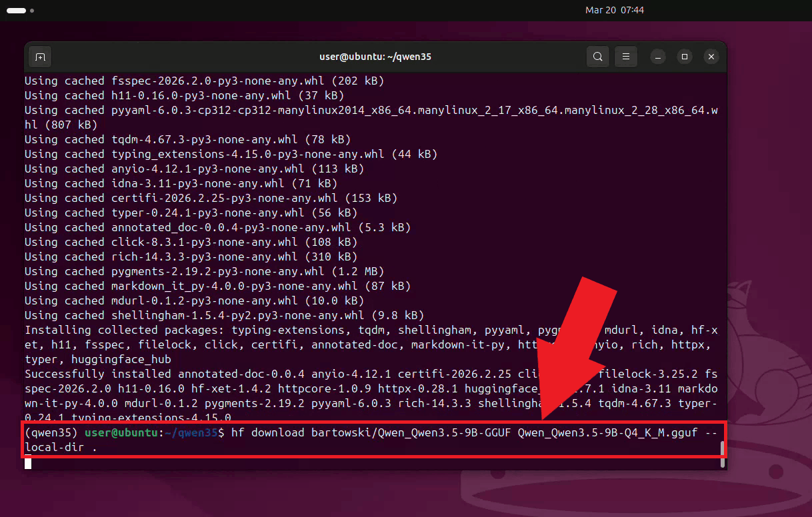This screenshot has width=812, height=517.
Task: Open a new terminal tab
Action: coord(40,57)
